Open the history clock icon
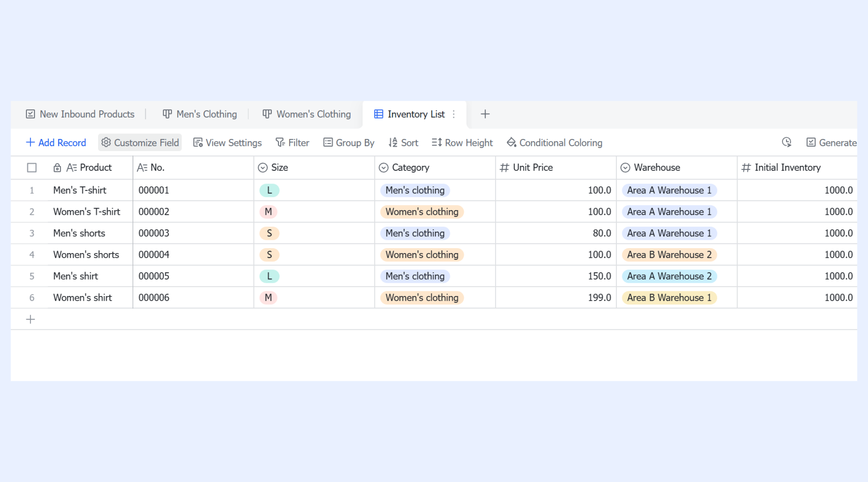The height and width of the screenshot is (482, 868). (x=786, y=142)
